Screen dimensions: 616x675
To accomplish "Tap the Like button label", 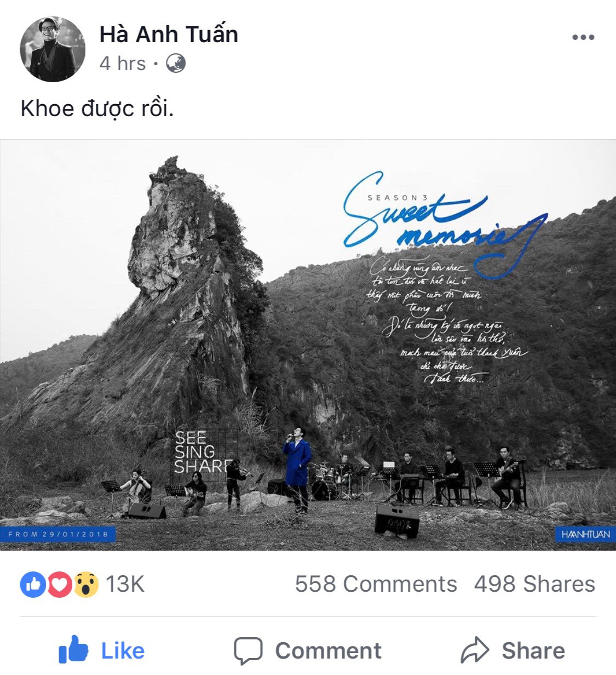I will [123, 651].
